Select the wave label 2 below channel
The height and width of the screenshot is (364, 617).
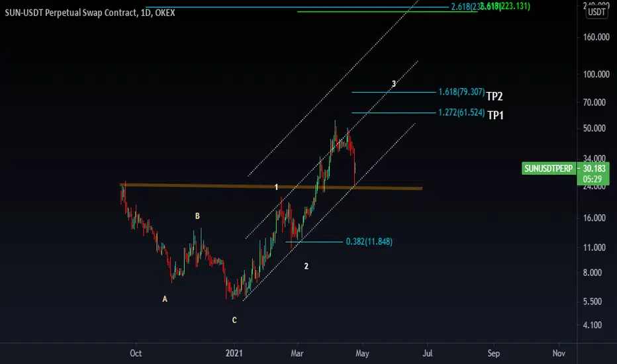point(306,267)
